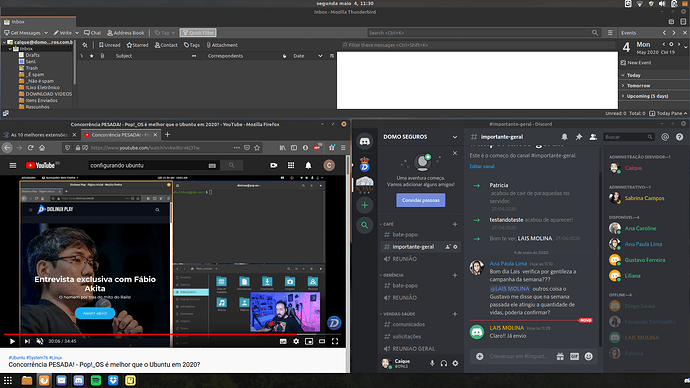Pin the quick filter settings (pushpin icon)
Image resolution: width=690 pixels, height=388 pixels.
[x=85, y=45]
